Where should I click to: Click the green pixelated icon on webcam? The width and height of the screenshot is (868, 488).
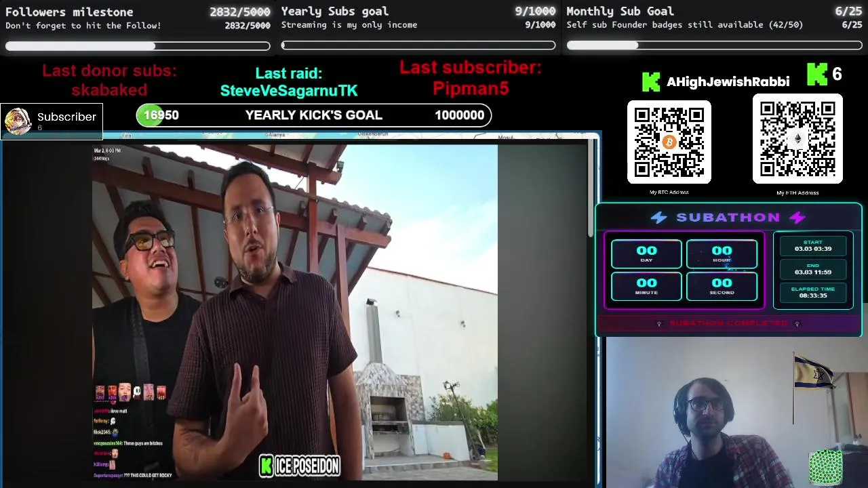point(826,468)
